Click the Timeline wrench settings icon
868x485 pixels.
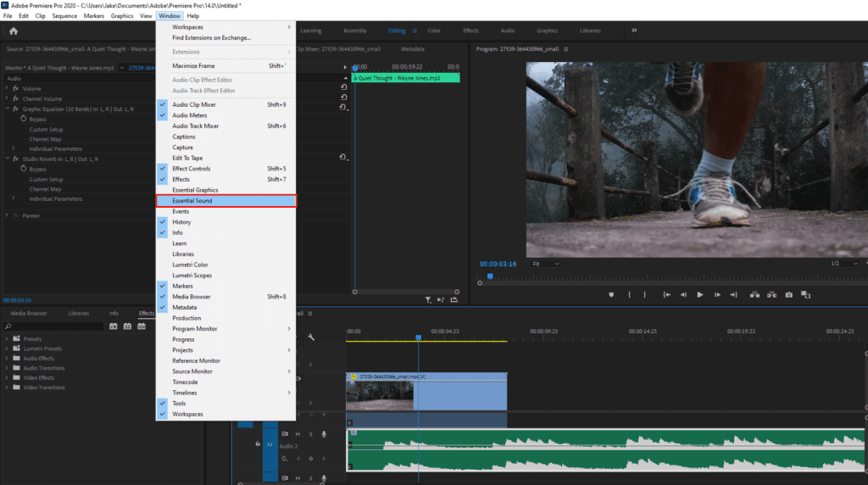coord(311,337)
